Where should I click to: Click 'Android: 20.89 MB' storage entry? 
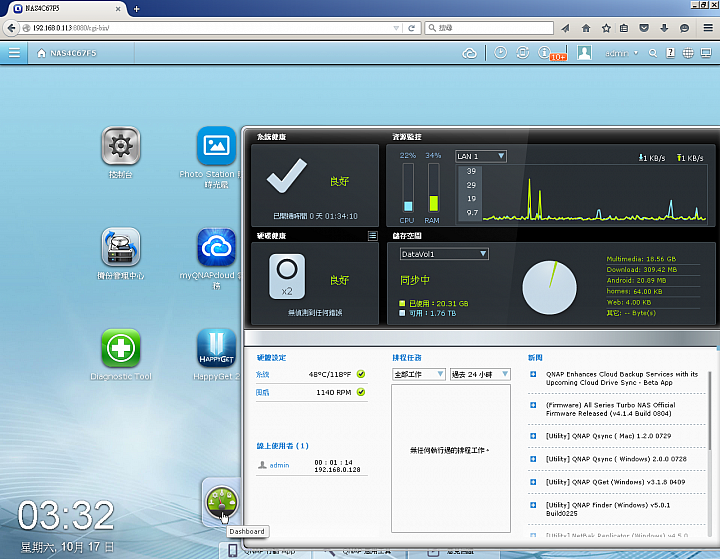pos(636,280)
